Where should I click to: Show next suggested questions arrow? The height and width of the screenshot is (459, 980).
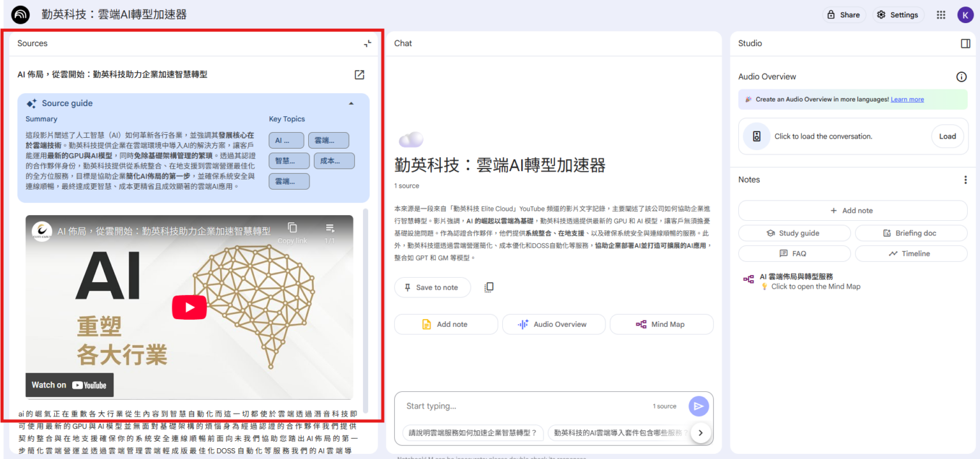coord(701,432)
